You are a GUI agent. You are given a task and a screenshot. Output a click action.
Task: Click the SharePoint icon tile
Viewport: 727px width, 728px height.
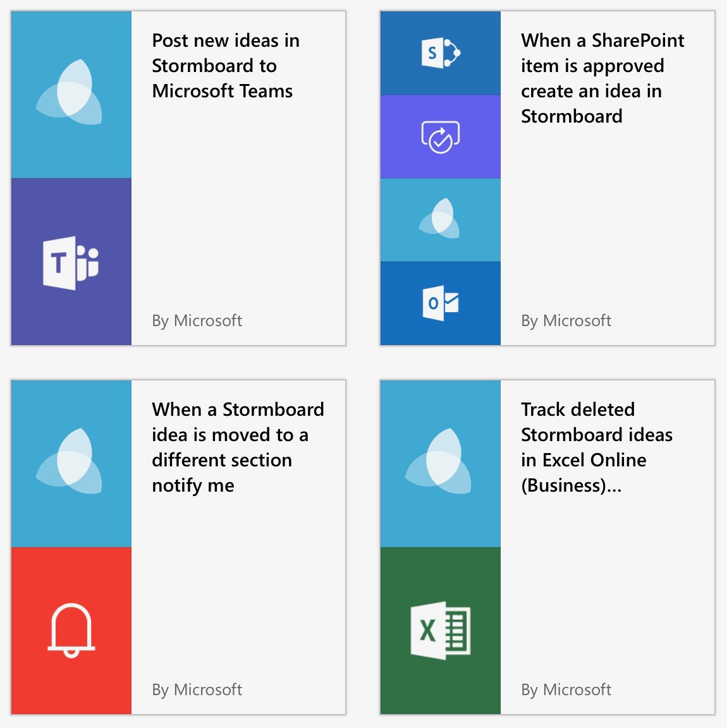click(x=441, y=53)
